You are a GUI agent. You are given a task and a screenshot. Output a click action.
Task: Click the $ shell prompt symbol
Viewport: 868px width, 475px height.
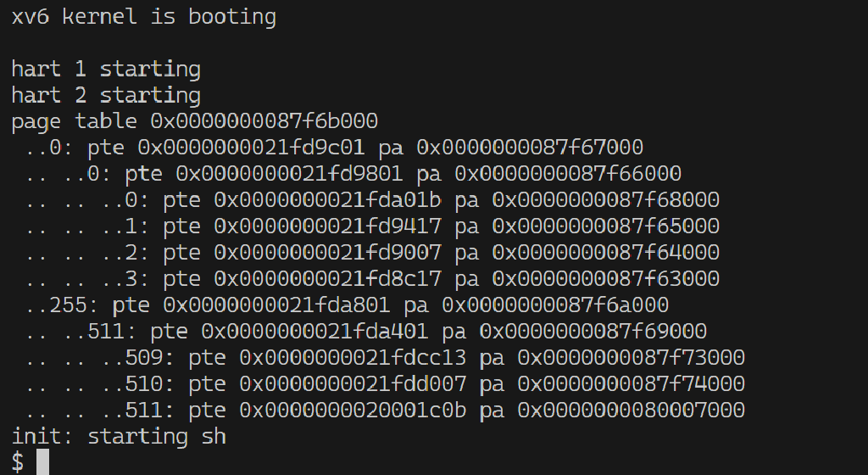point(18,462)
